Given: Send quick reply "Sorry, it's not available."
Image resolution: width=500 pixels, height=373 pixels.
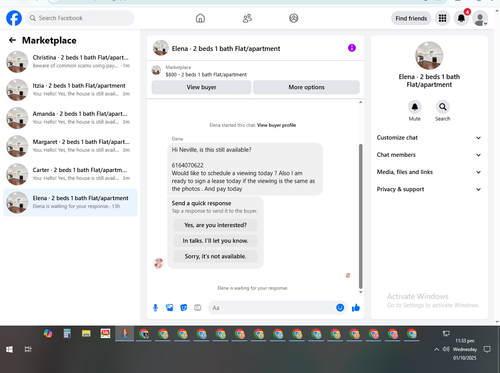Looking at the screenshot, I should coord(215,256).
